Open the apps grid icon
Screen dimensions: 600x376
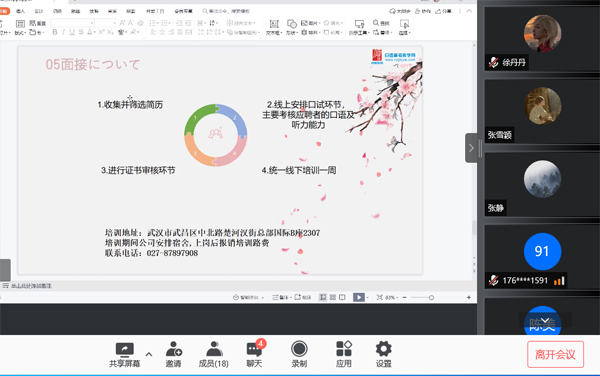344,355
